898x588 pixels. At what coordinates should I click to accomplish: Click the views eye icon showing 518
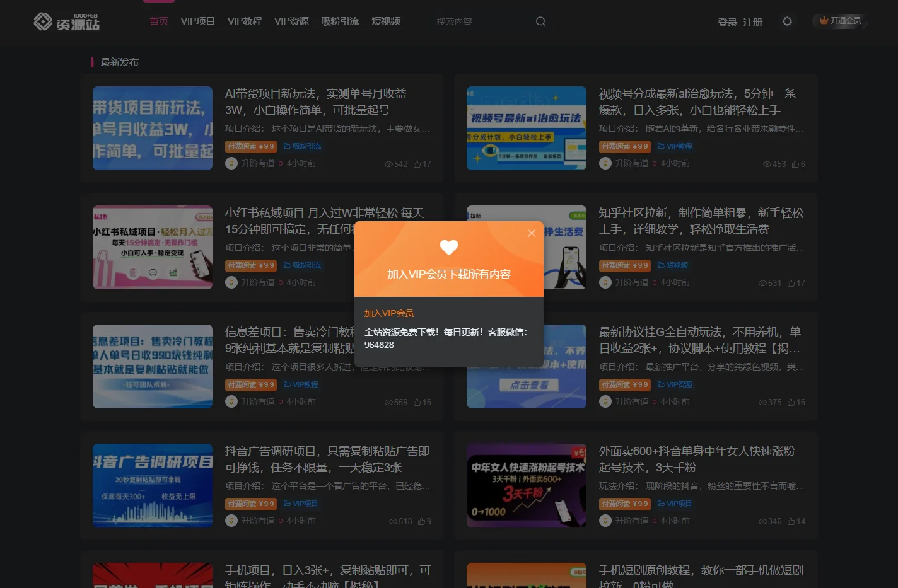pyautogui.click(x=393, y=521)
